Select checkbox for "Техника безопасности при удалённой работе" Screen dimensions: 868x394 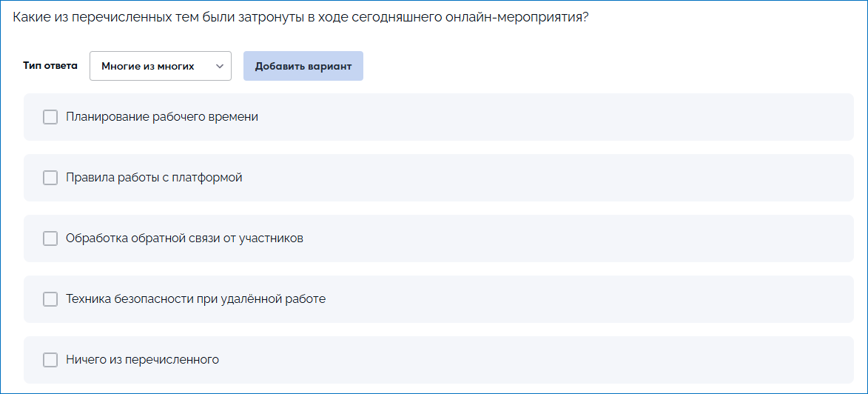click(50, 299)
